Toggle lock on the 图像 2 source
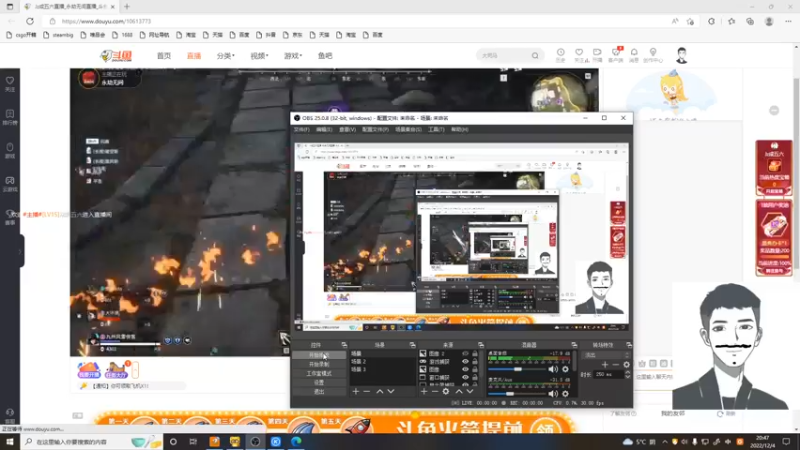800x450 pixels. pyautogui.click(x=475, y=353)
